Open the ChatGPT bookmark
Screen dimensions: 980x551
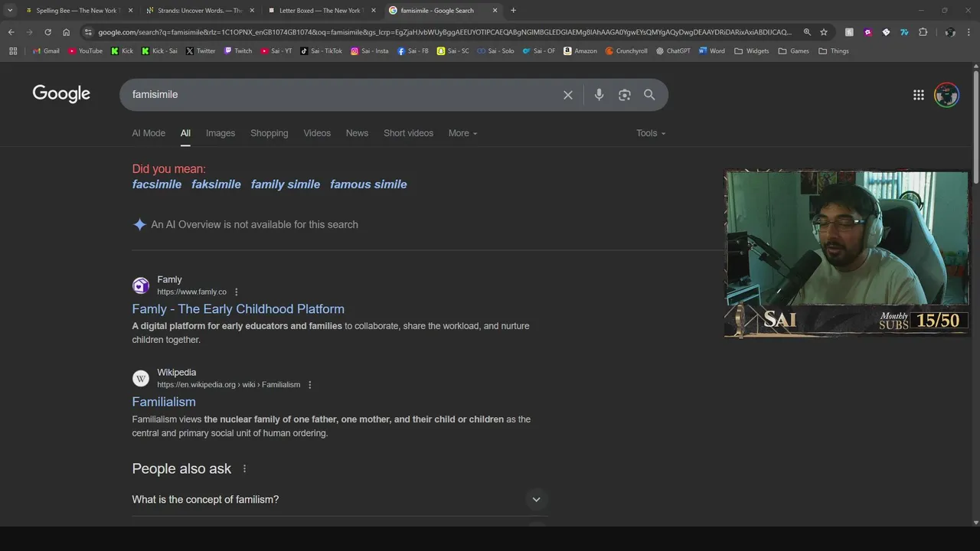[x=673, y=51]
